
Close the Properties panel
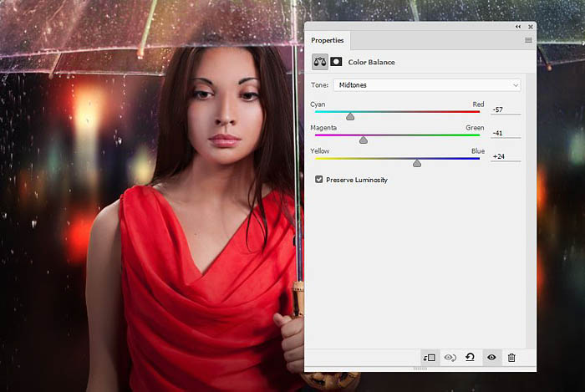pyautogui.click(x=530, y=27)
